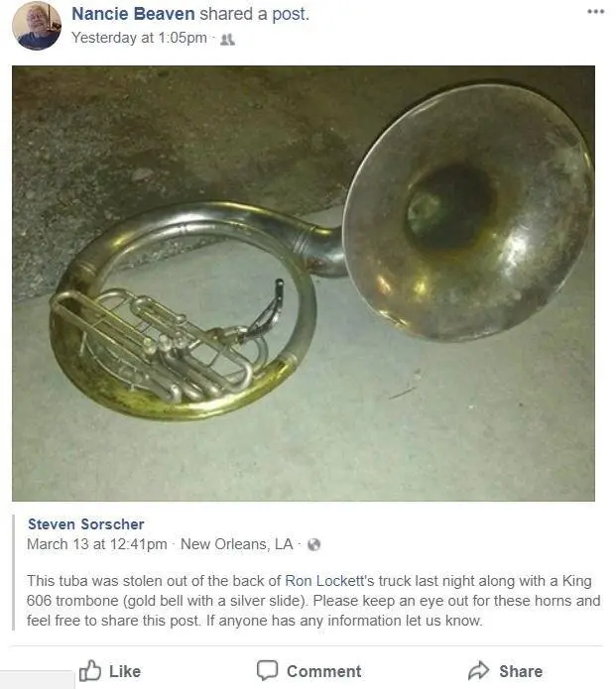The width and height of the screenshot is (616, 689).
Task: Click the friends audience icon
Action: coord(227,40)
